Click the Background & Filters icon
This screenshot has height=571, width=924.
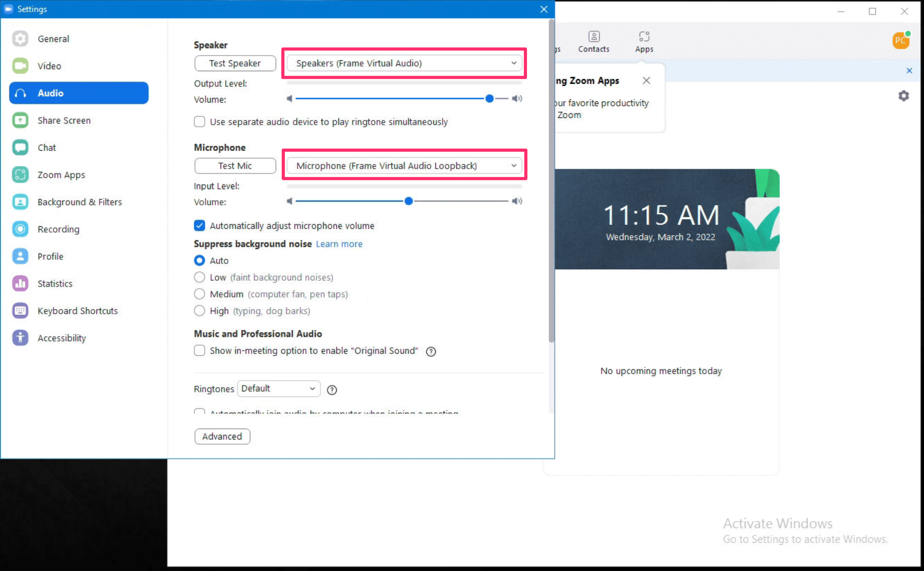pyautogui.click(x=20, y=202)
